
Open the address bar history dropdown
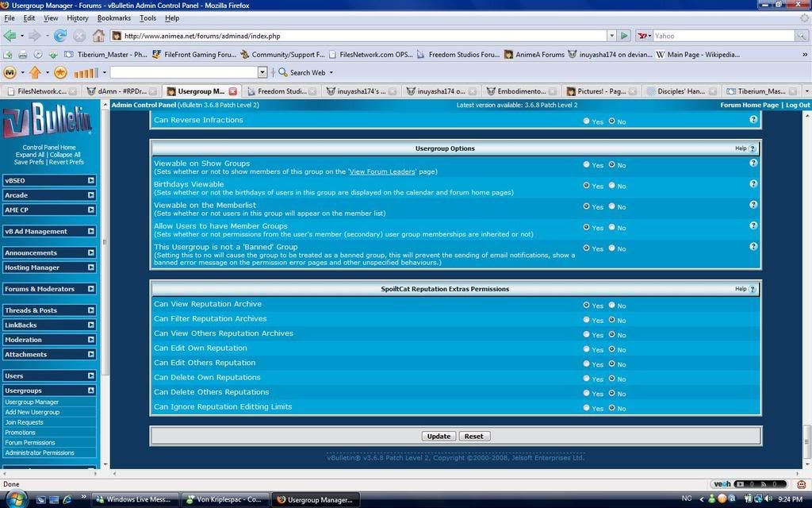(611, 36)
